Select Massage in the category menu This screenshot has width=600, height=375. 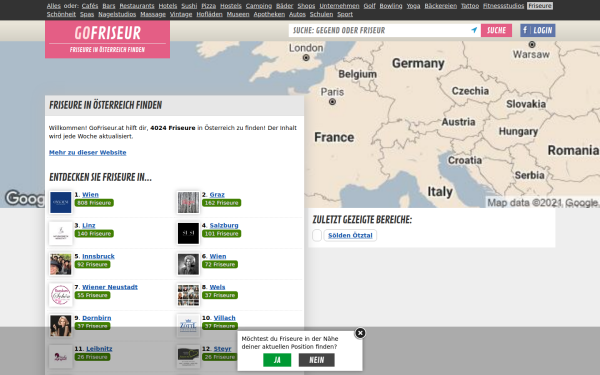tap(153, 14)
